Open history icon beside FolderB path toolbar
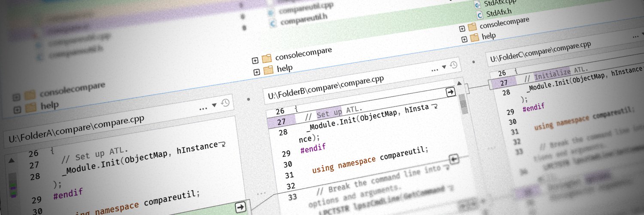 tap(453, 65)
